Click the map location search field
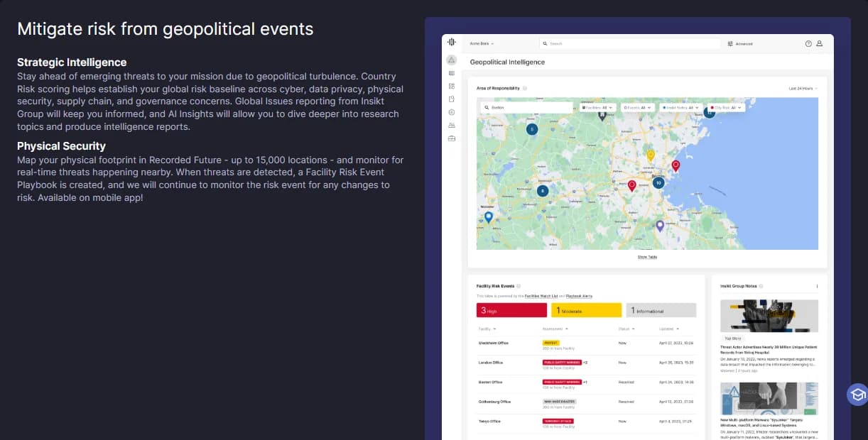Image resolution: width=868 pixels, height=440 pixels. click(526, 108)
